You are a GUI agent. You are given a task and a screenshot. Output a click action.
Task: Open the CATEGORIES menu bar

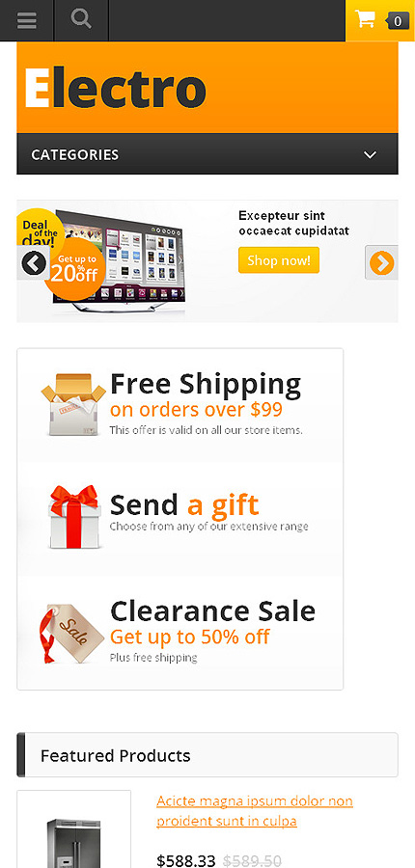207,154
